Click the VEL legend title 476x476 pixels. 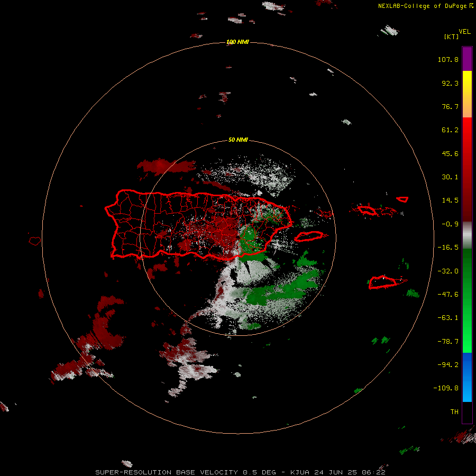tap(464, 32)
